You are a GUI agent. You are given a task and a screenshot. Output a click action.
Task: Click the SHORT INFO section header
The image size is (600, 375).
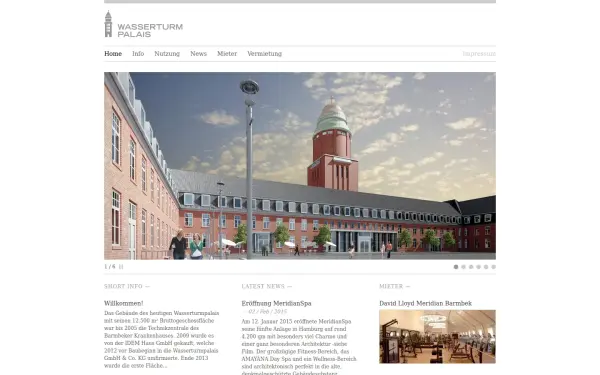tap(127, 286)
